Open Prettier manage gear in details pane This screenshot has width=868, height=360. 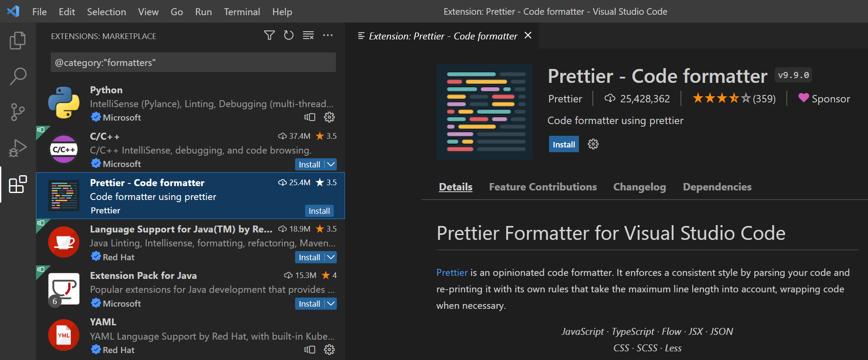(x=593, y=144)
